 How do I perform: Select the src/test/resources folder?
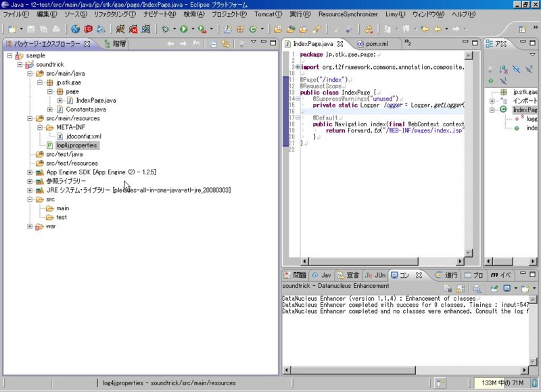67,163
